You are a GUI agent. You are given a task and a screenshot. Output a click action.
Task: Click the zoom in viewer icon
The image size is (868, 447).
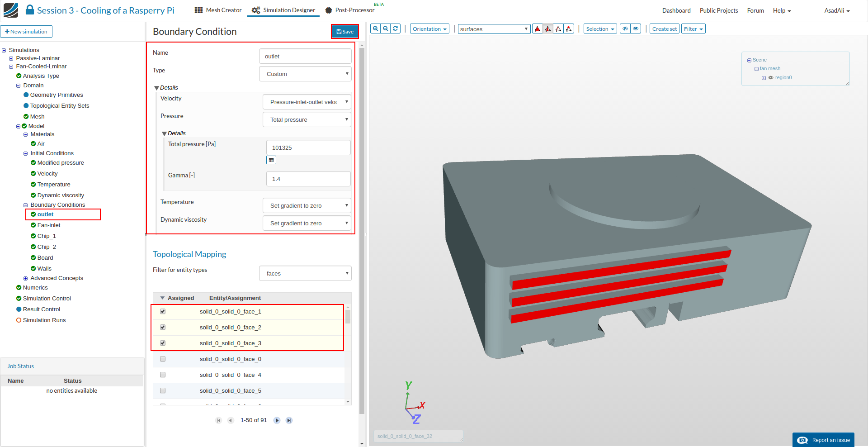click(x=375, y=29)
